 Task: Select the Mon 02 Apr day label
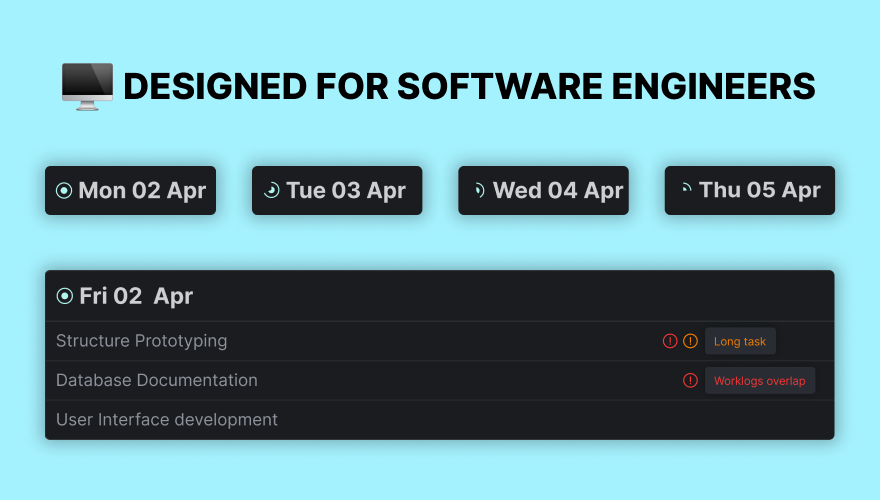(142, 191)
